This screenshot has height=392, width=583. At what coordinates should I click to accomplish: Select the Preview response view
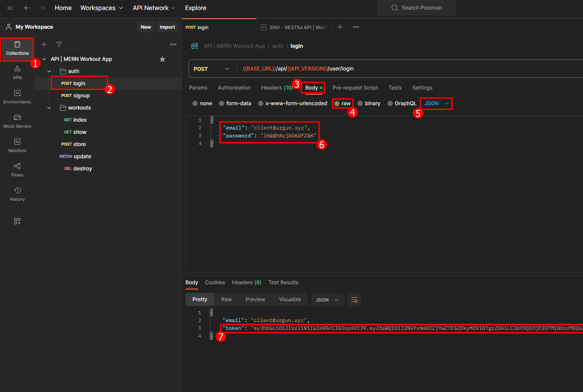(x=255, y=299)
